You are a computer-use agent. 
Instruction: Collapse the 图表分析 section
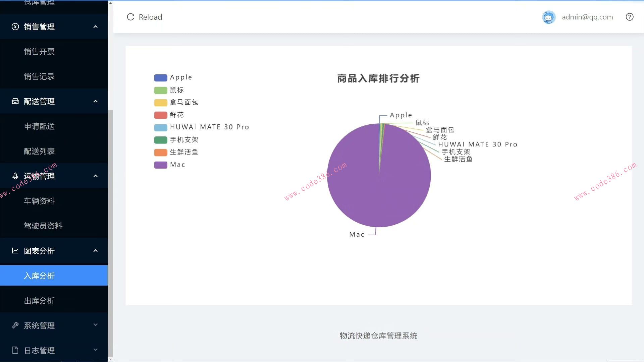click(96, 251)
